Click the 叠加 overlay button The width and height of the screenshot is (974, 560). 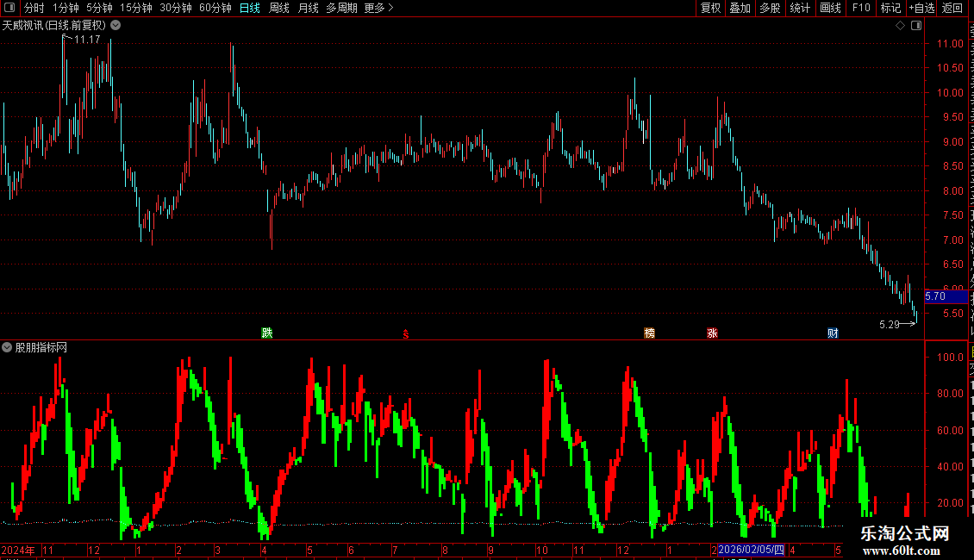[x=740, y=8]
